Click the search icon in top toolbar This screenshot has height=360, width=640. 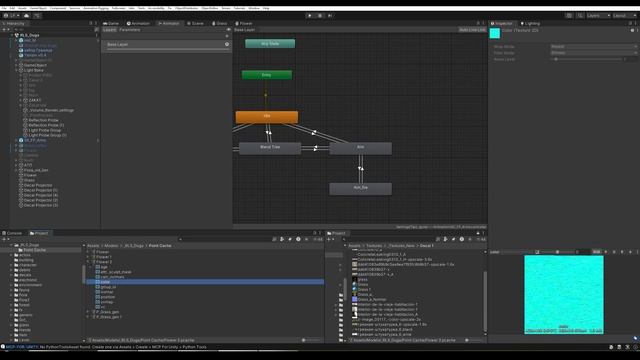click(580, 16)
